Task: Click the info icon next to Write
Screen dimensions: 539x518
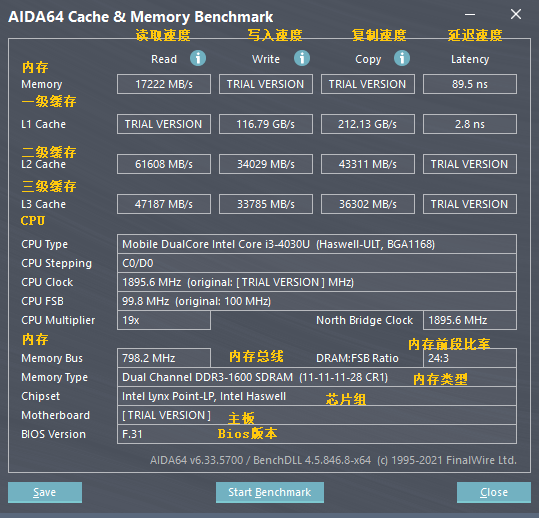Action: pos(302,58)
